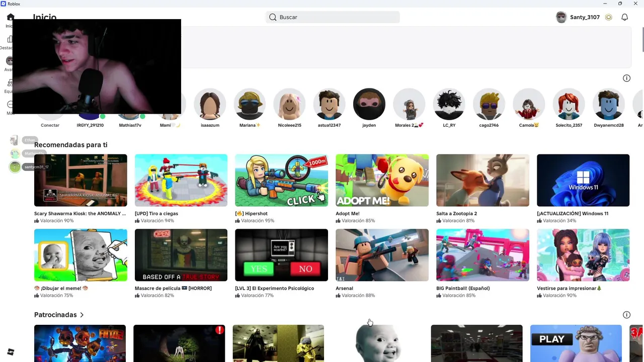Open sponsored store aisle thumbnail
Image resolution: width=644 pixels, height=362 pixels.
pyautogui.click(x=476, y=343)
